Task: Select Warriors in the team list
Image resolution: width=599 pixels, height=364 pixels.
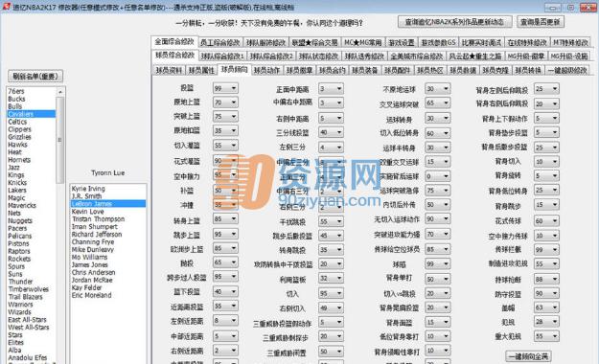Action: point(32,305)
